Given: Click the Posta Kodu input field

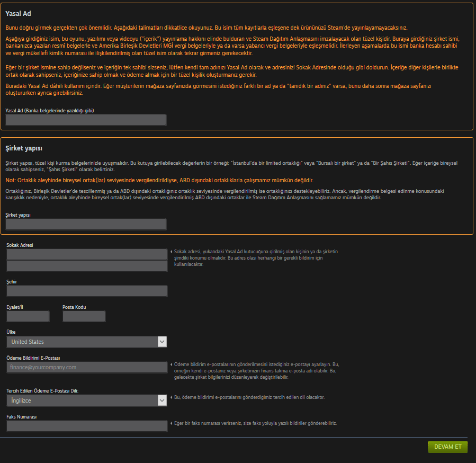Looking at the screenshot, I should pos(84,316).
